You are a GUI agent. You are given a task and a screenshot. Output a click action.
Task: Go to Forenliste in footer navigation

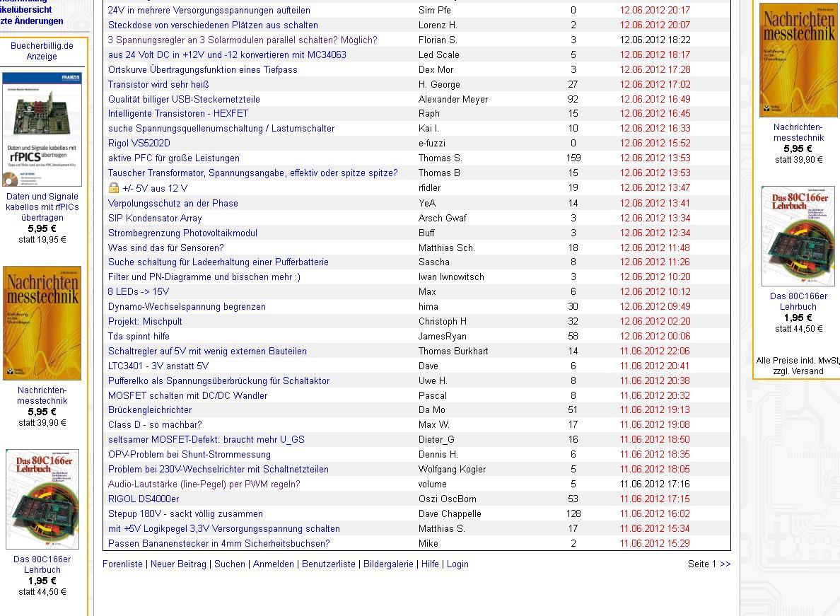(123, 564)
